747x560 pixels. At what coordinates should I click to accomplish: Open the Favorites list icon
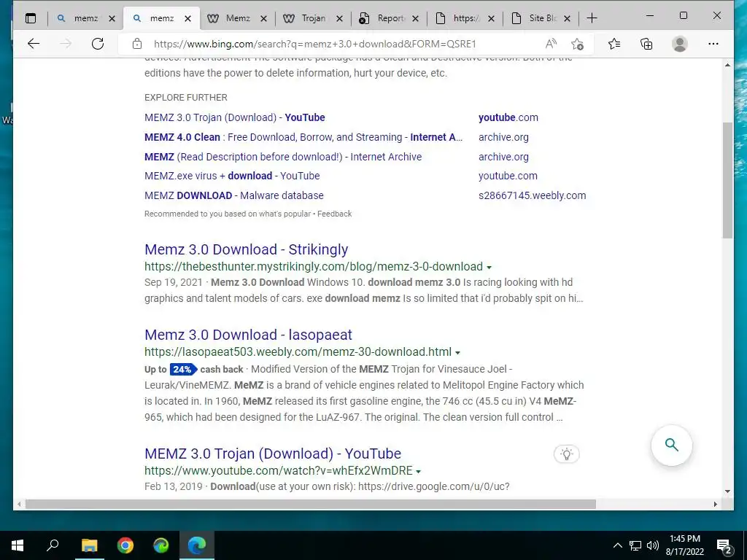(x=614, y=44)
